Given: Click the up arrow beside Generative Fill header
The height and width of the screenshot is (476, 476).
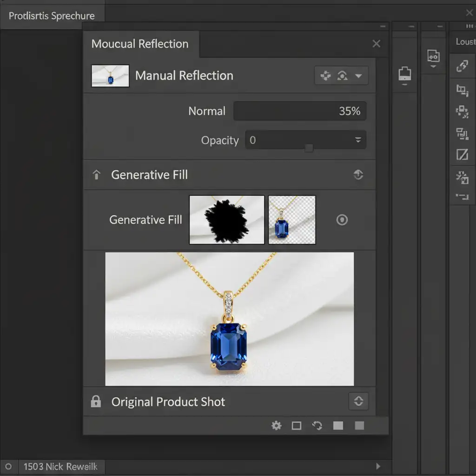Looking at the screenshot, I should [x=97, y=175].
